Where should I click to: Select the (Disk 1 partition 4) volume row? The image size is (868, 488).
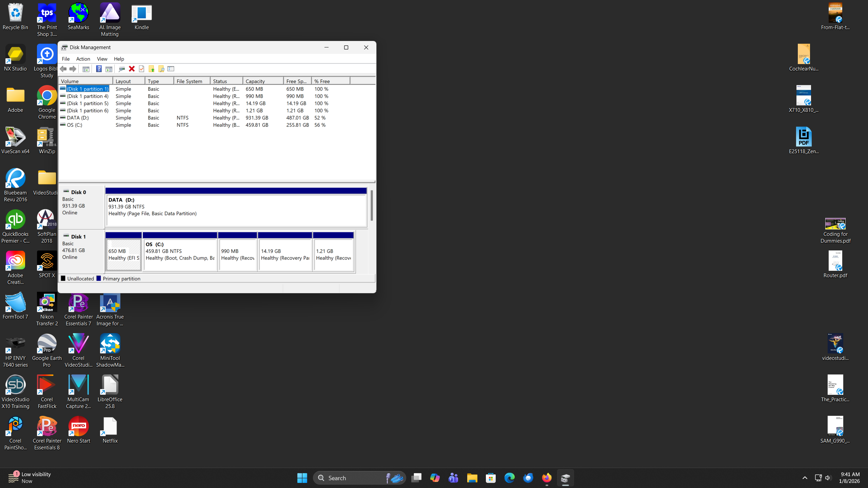click(x=217, y=96)
